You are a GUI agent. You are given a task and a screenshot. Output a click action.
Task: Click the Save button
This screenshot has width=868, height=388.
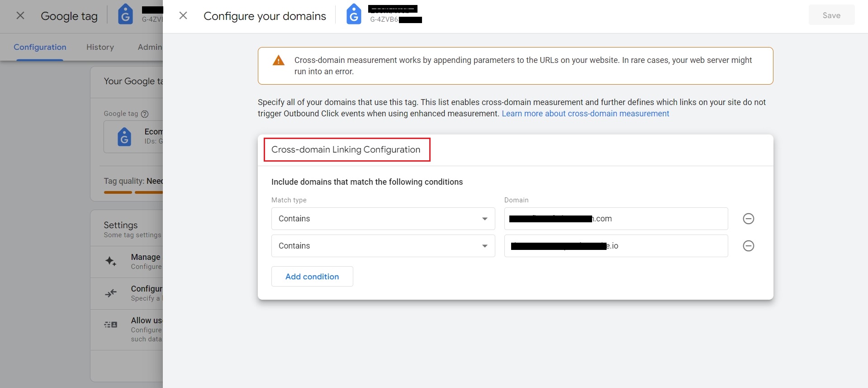coord(831,15)
